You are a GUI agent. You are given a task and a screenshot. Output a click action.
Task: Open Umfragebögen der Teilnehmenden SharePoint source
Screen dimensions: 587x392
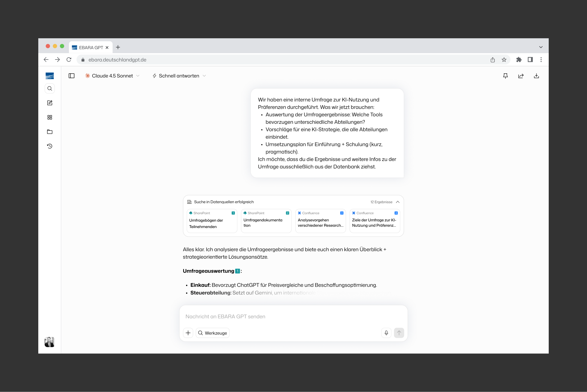212,221
